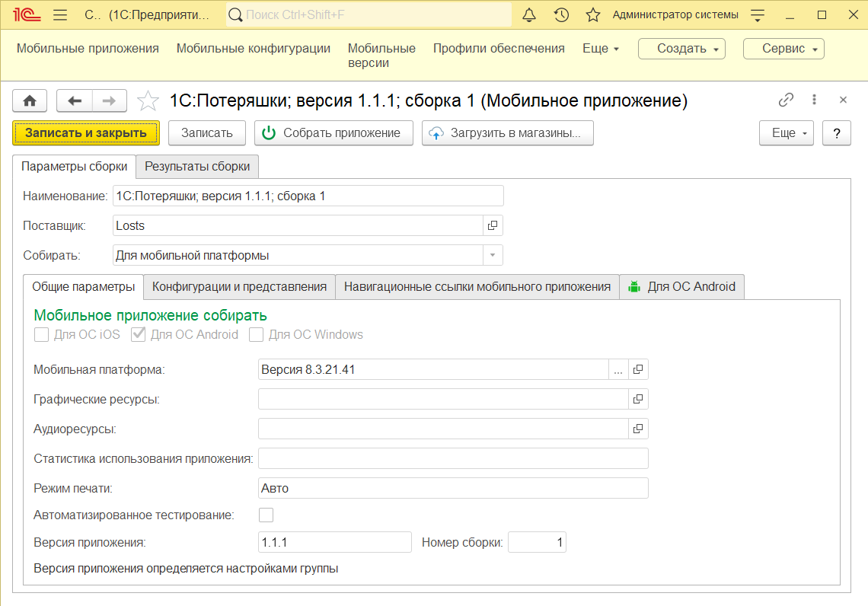This screenshot has height=606, width=868.
Task: Open favorites star in title bar
Action: [x=593, y=15]
